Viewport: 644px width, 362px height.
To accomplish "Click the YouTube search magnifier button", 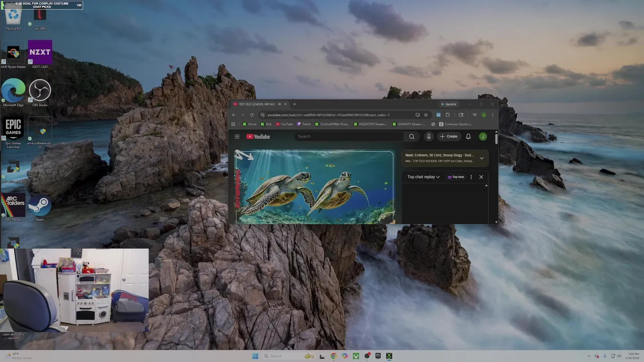I will pos(412,136).
